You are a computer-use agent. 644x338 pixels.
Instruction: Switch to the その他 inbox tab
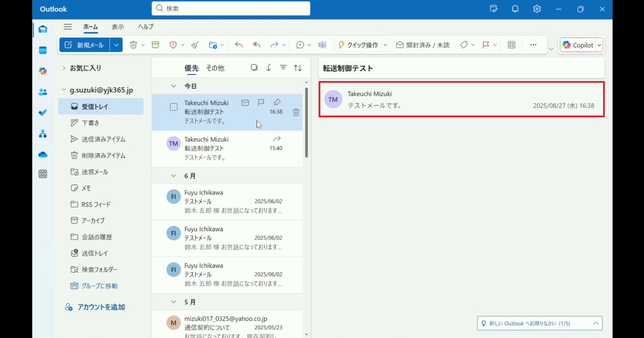(x=215, y=68)
